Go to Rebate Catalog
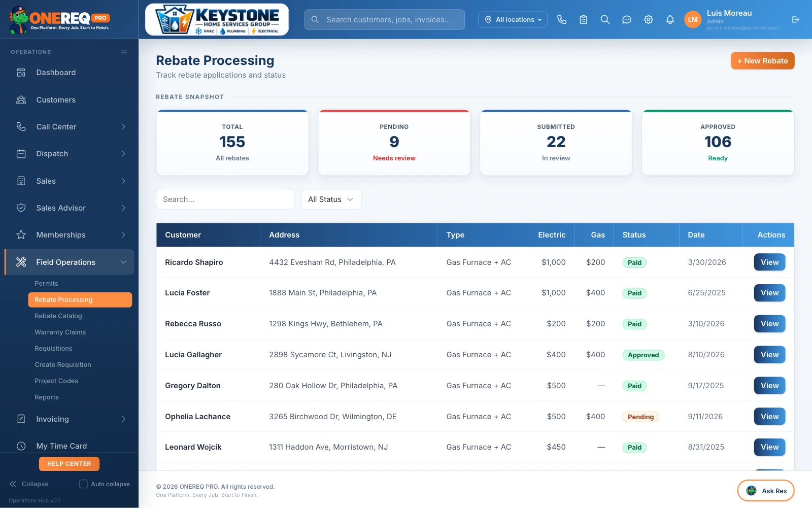This screenshot has height=508, width=812. (x=58, y=316)
